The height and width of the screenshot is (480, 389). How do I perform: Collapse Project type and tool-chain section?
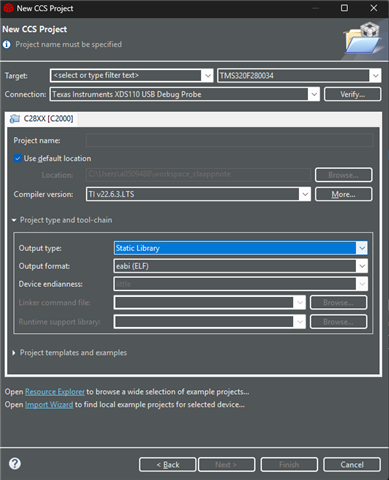click(x=14, y=220)
